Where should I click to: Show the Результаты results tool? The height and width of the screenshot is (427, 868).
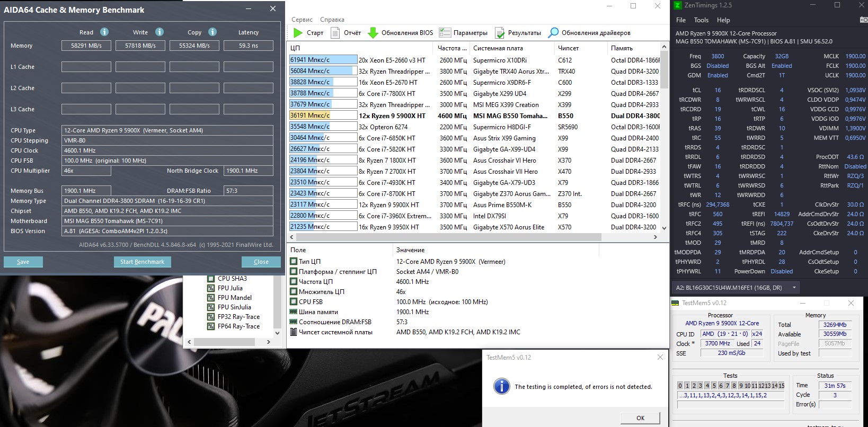coord(518,33)
